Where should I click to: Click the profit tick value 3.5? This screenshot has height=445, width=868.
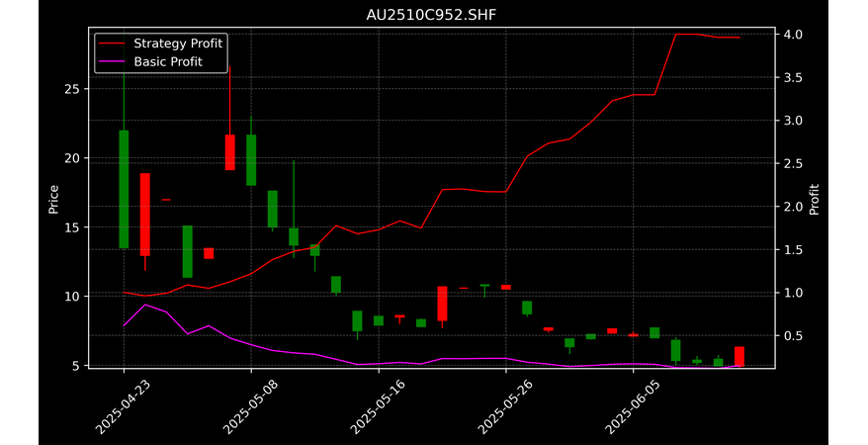pos(792,77)
